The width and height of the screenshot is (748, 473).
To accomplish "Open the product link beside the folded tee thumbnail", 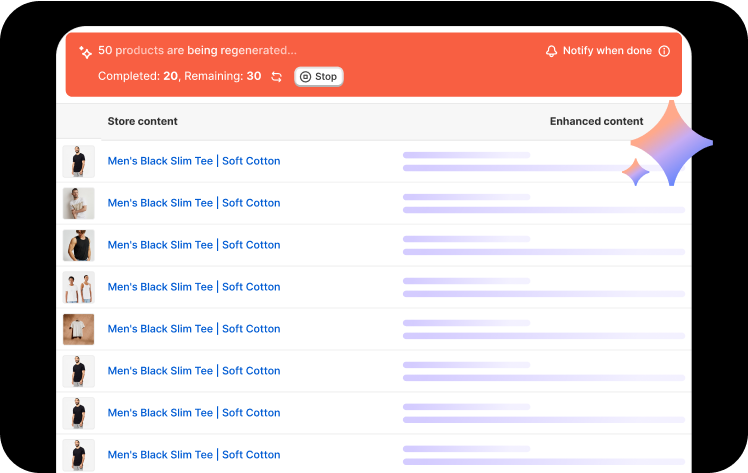I will (x=194, y=329).
